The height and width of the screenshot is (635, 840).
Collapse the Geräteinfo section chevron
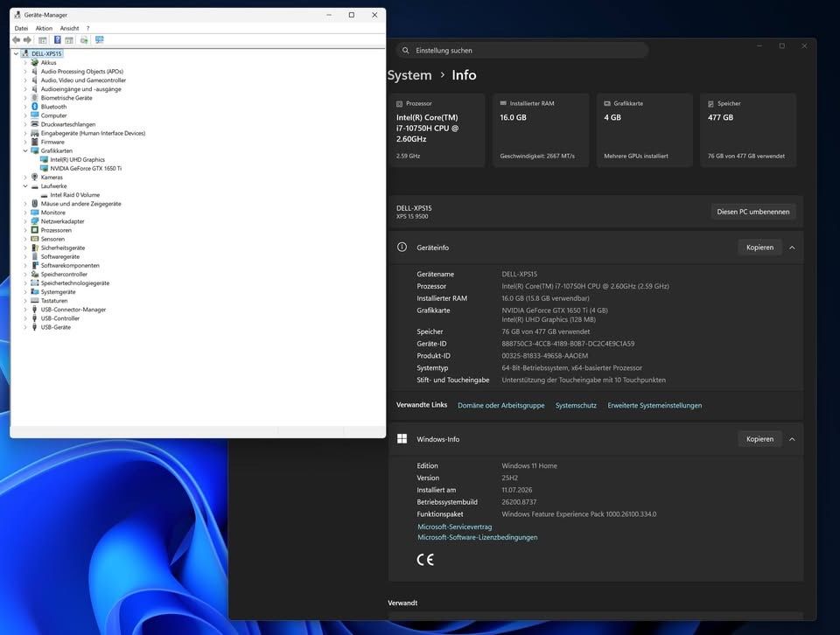click(792, 248)
